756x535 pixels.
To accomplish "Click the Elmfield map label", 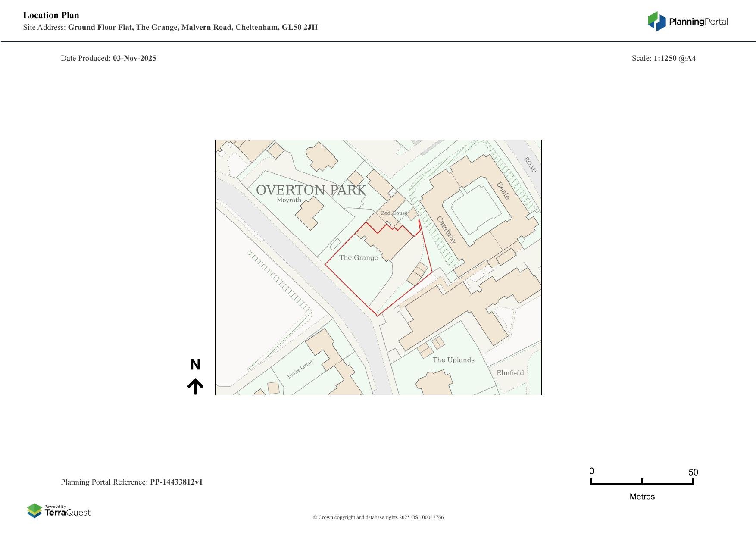I will (x=510, y=373).
